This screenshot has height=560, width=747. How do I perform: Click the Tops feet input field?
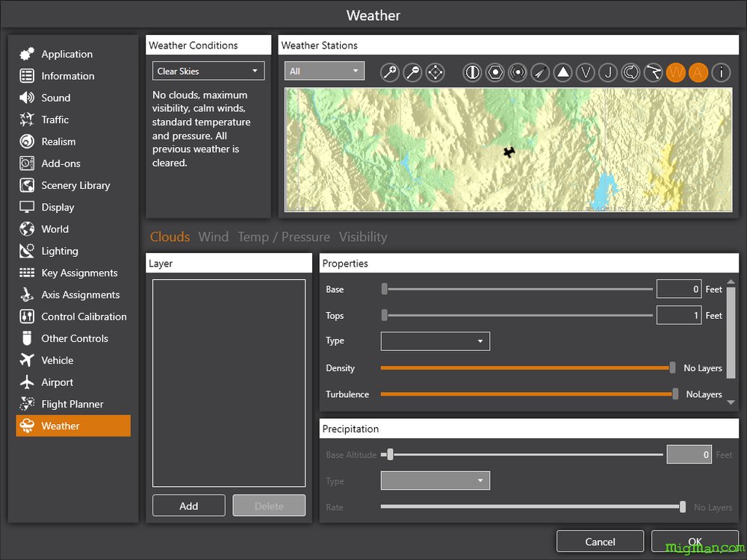pyautogui.click(x=679, y=315)
